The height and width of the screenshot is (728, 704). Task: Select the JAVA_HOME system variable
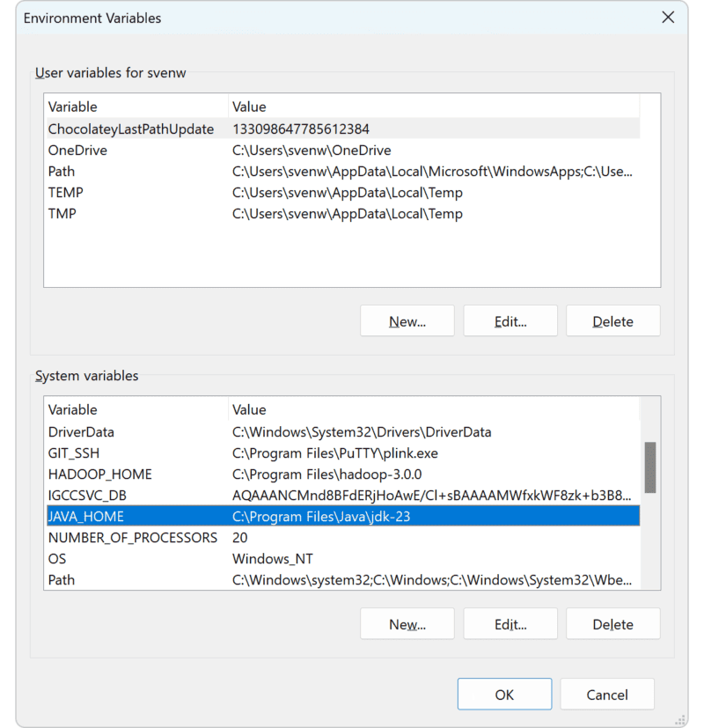(x=132, y=516)
